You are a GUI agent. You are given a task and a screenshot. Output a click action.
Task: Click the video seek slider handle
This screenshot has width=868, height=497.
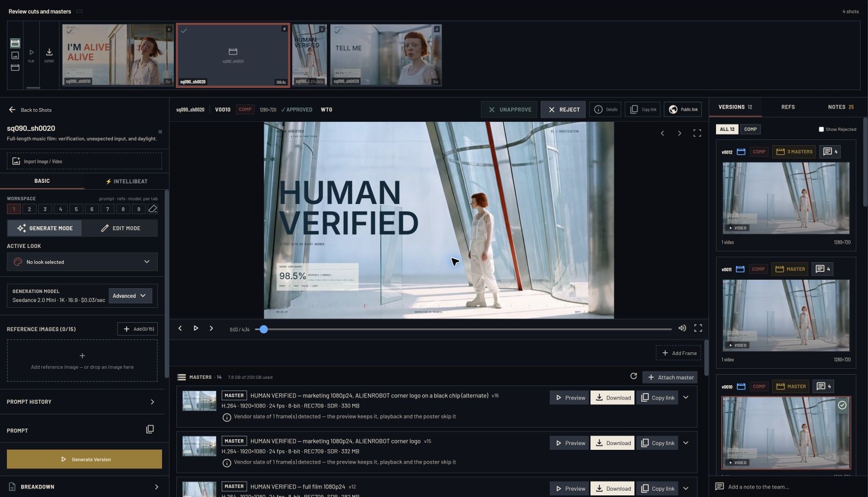264,329
